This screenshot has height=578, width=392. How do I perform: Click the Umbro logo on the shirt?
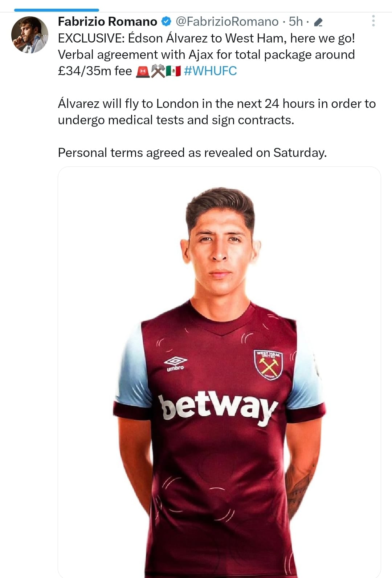click(175, 363)
